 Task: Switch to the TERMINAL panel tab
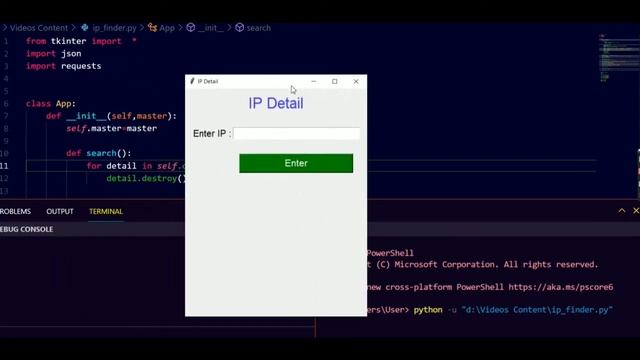click(106, 211)
